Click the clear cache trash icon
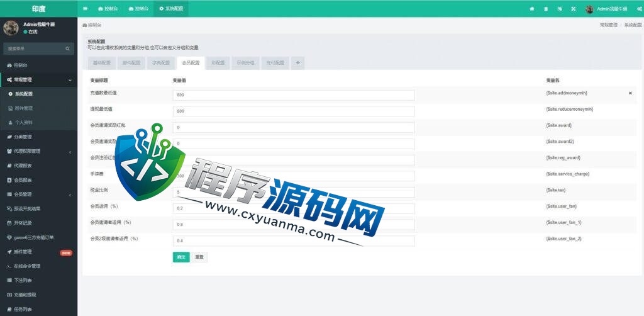The width and height of the screenshot is (644, 316). pyautogui.click(x=546, y=9)
